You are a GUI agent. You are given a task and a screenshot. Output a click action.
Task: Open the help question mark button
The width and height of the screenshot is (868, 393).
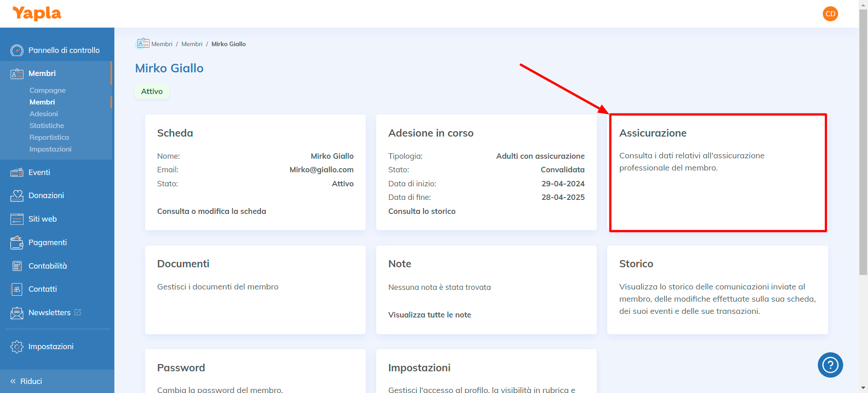[830, 365]
